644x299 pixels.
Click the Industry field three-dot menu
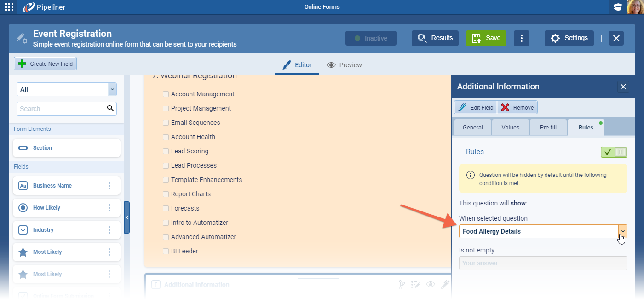click(109, 230)
